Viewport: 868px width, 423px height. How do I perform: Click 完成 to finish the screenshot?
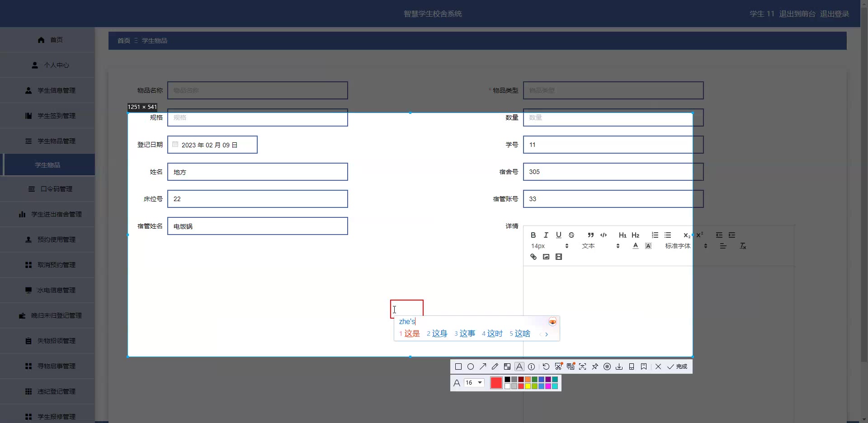pos(677,367)
